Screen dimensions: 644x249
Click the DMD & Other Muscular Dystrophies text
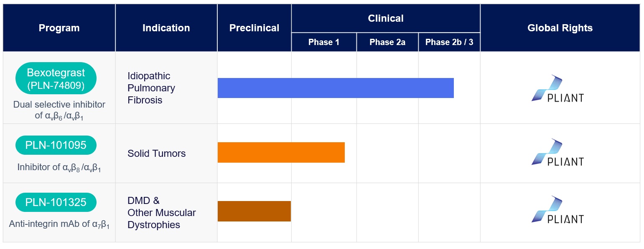pos(162,213)
